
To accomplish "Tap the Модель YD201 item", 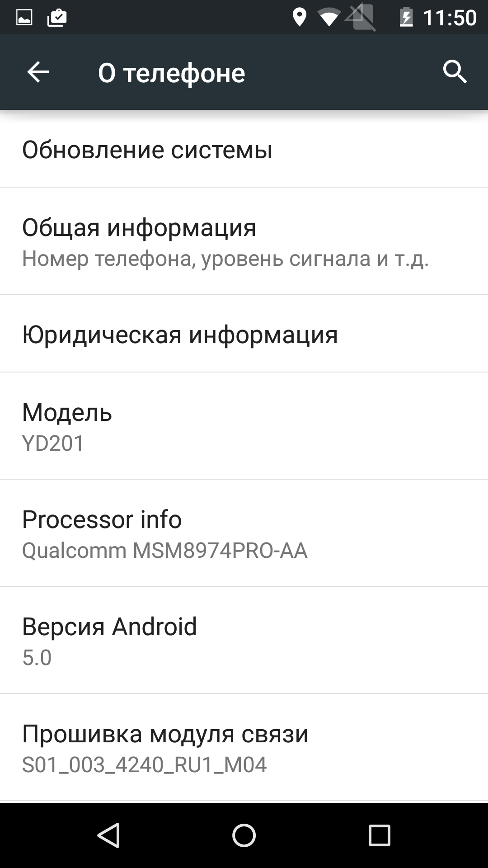I will (244, 426).
